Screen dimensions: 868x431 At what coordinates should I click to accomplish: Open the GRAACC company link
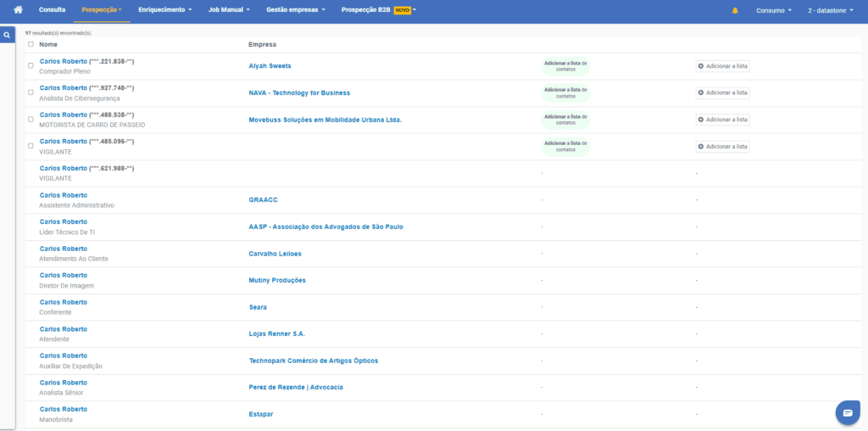pos(263,200)
